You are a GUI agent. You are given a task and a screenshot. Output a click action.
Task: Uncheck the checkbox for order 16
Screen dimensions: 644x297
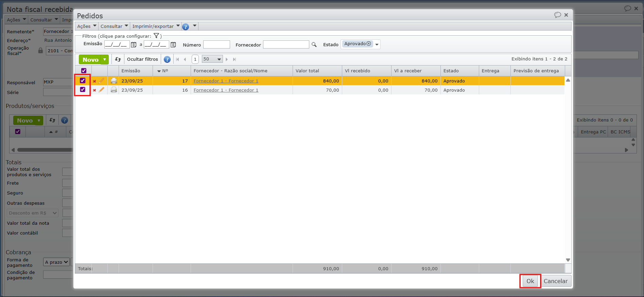pyautogui.click(x=83, y=90)
